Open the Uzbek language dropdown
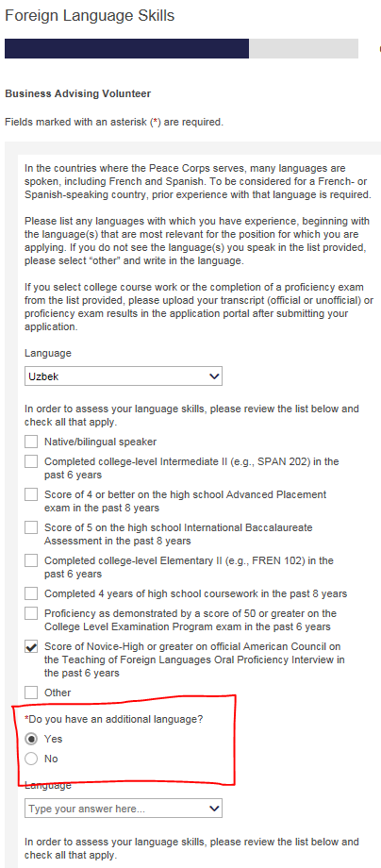 124,376
